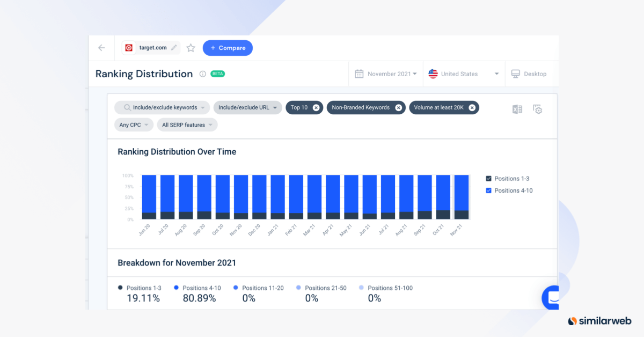
Task: Open the November 2021 date picker
Action: (x=386, y=74)
